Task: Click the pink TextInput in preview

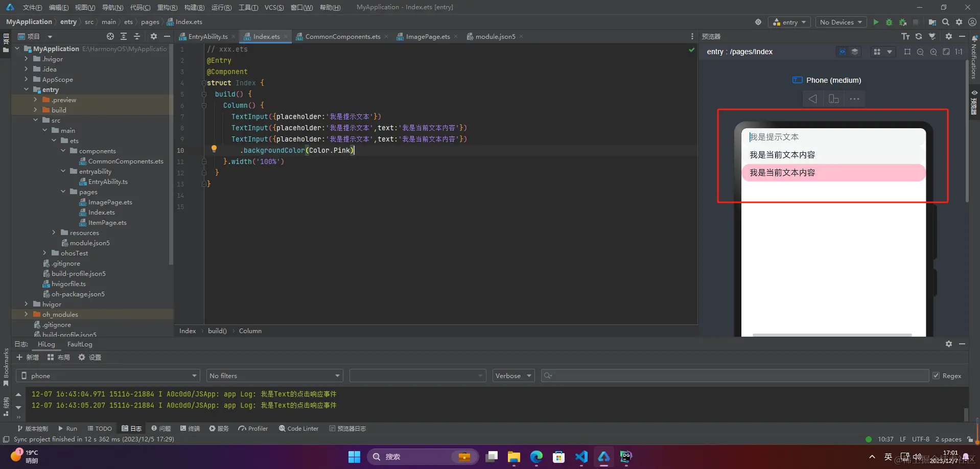Action: 833,173
